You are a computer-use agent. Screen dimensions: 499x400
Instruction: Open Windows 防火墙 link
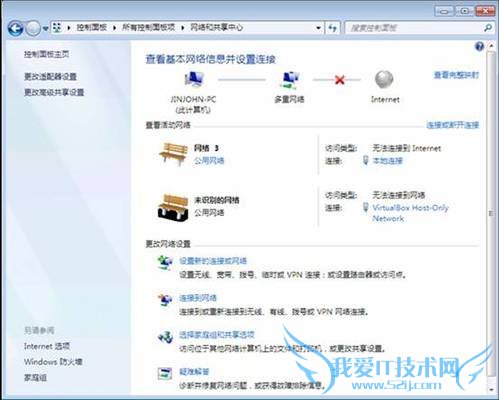[53, 362]
